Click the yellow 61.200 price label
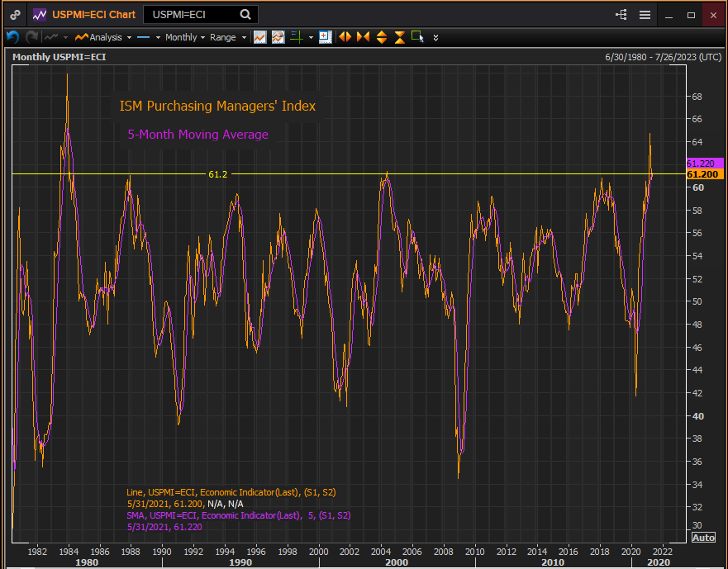Screen dimensions: 728x569 (x=704, y=174)
